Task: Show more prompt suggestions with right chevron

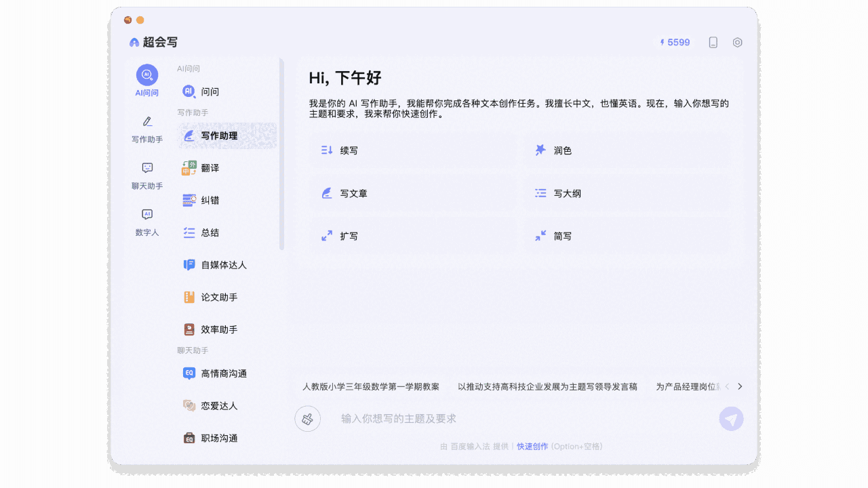Action: 741,386
